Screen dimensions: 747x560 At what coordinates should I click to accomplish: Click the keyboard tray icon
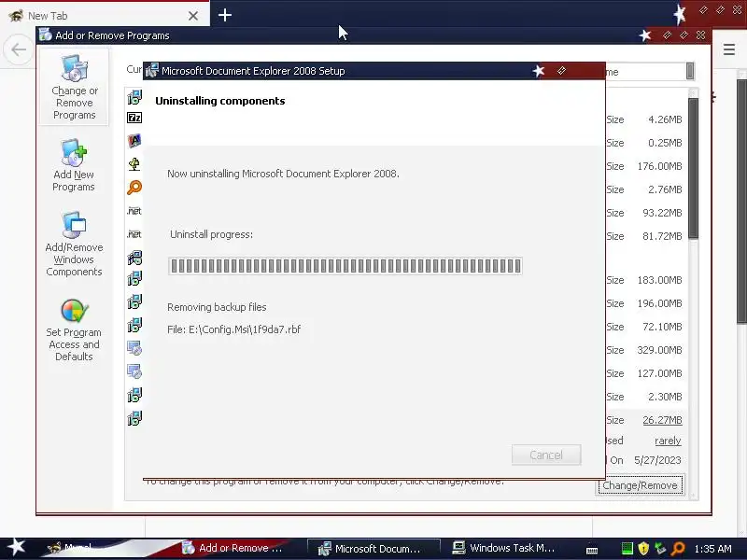[x=592, y=550]
